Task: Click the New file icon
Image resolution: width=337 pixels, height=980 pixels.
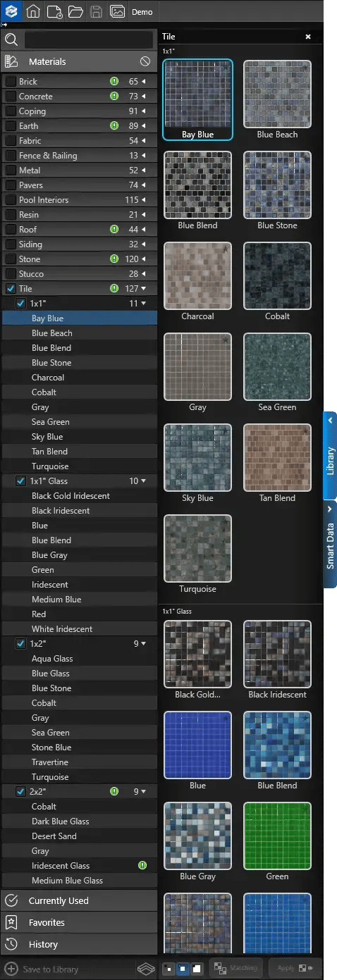Action: point(54,11)
